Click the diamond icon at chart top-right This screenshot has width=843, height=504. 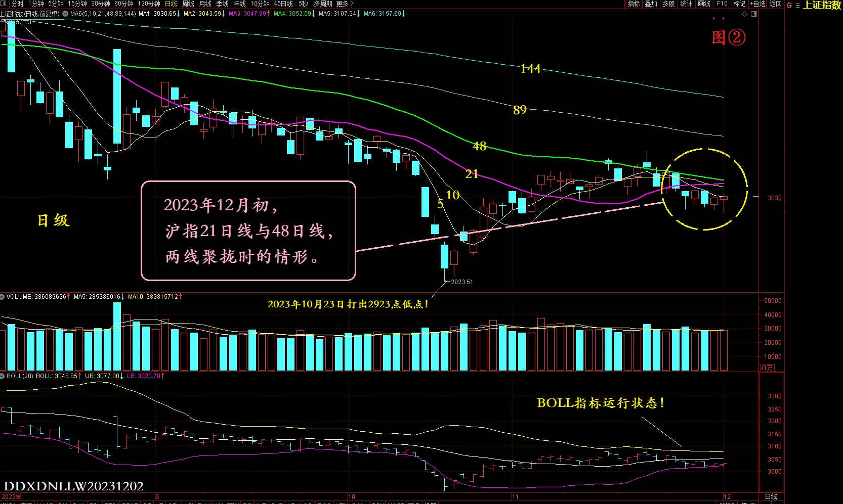pyautogui.click(x=744, y=14)
